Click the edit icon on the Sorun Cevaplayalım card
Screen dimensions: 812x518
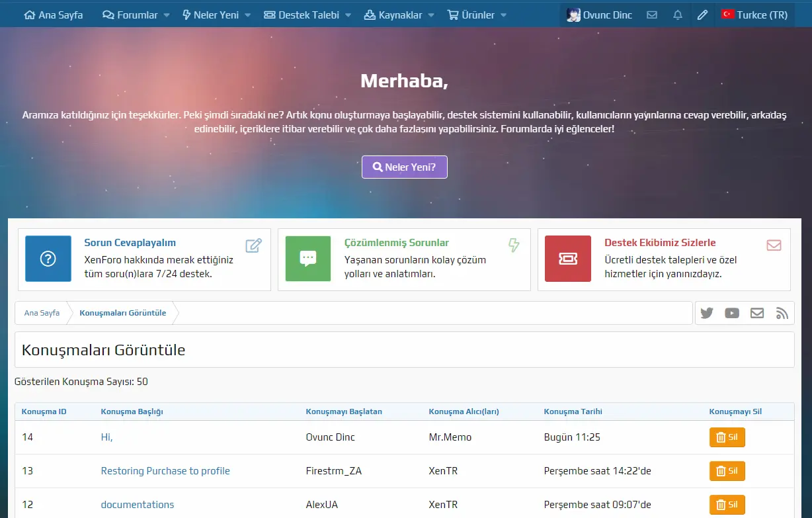coord(253,246)
